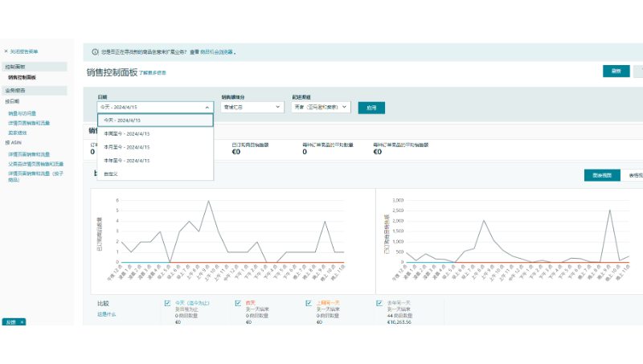
Task: Open the 配送渠道 fulfillment channel dropdown
Action: click(x=321, y=107)
